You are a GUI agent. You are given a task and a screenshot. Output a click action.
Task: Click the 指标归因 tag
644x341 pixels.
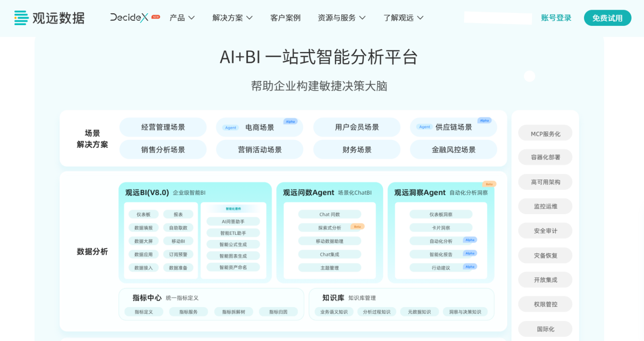pyautogui.click(x=278, y=312)
